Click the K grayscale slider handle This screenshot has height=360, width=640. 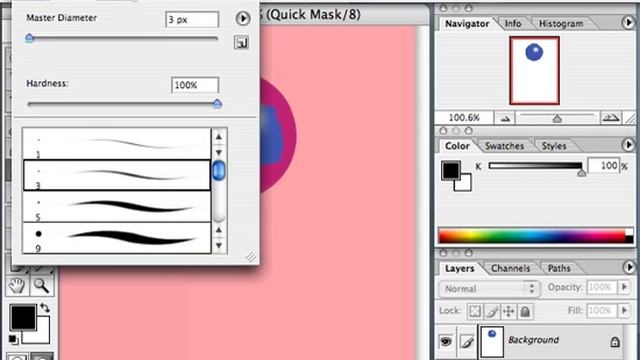(582, 173)
